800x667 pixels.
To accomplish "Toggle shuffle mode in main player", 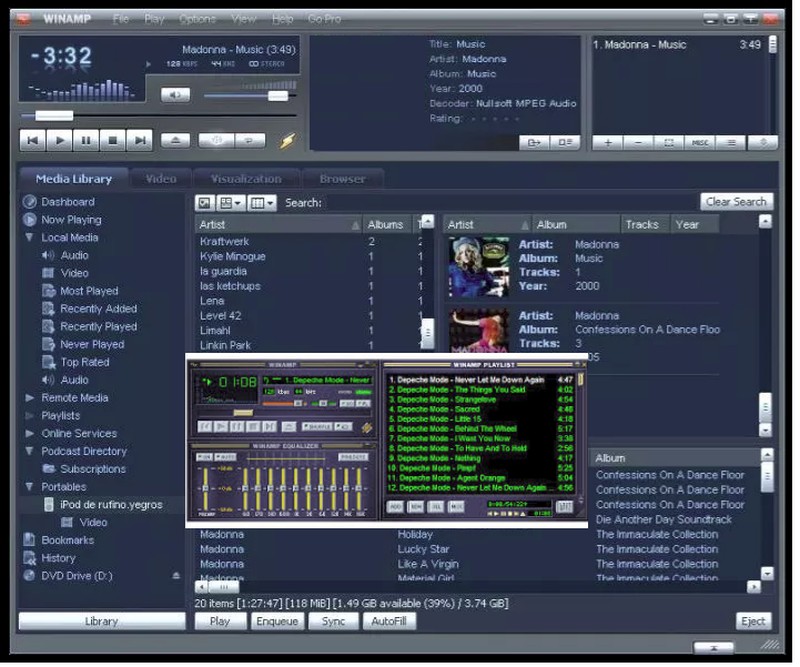I will click(215, 141).
